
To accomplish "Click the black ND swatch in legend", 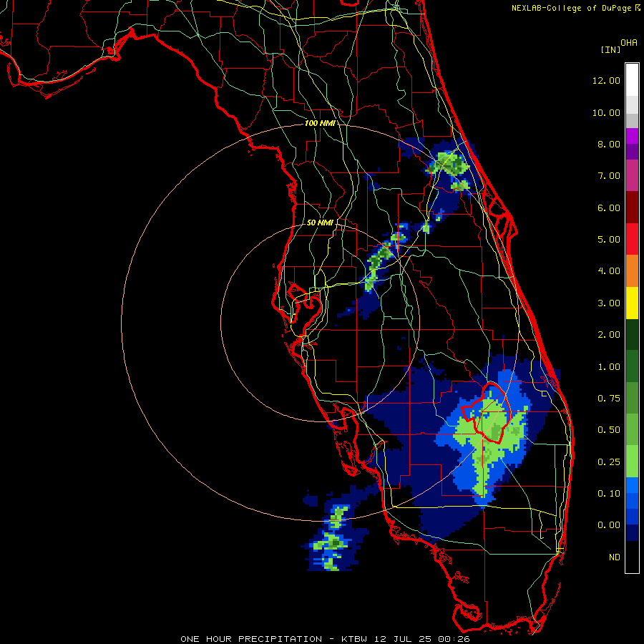I will pyautogui.click(x=632, y=557).
